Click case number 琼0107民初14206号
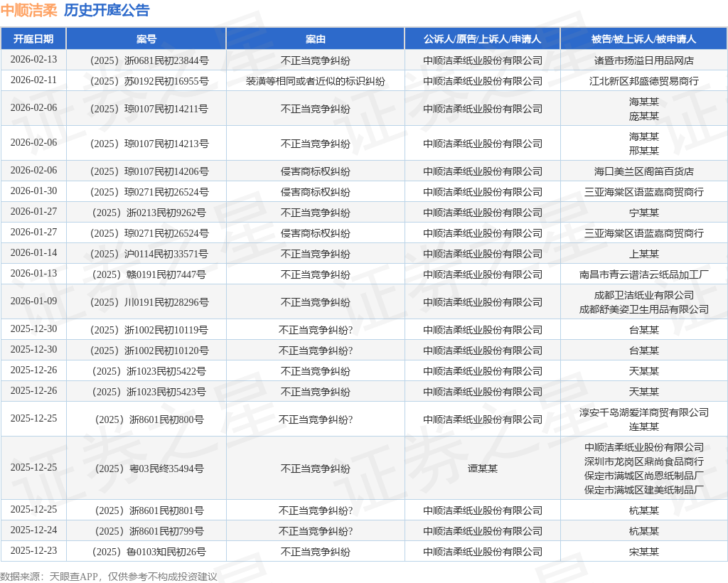 [149, 172]
